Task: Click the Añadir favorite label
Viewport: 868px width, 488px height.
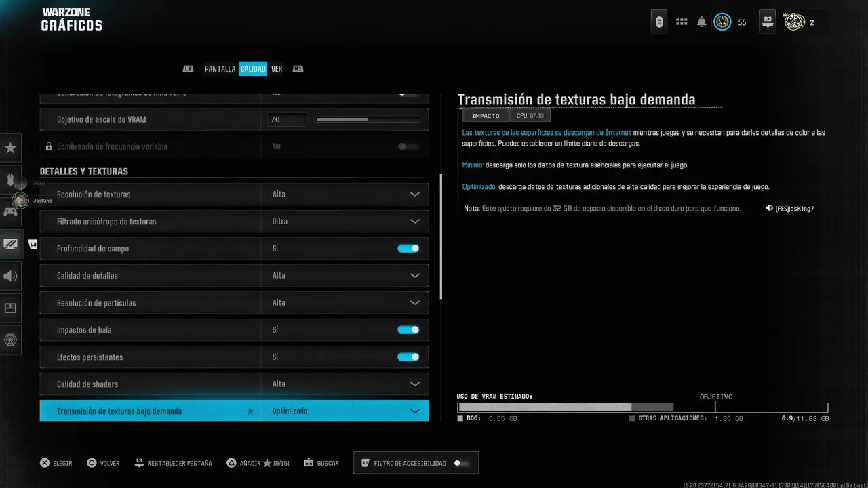Action: pyautogui.click(x=250, y=464)
